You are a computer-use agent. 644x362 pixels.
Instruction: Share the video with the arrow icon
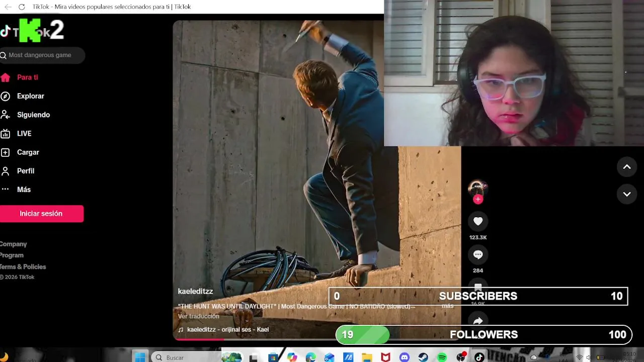point(478,321)
